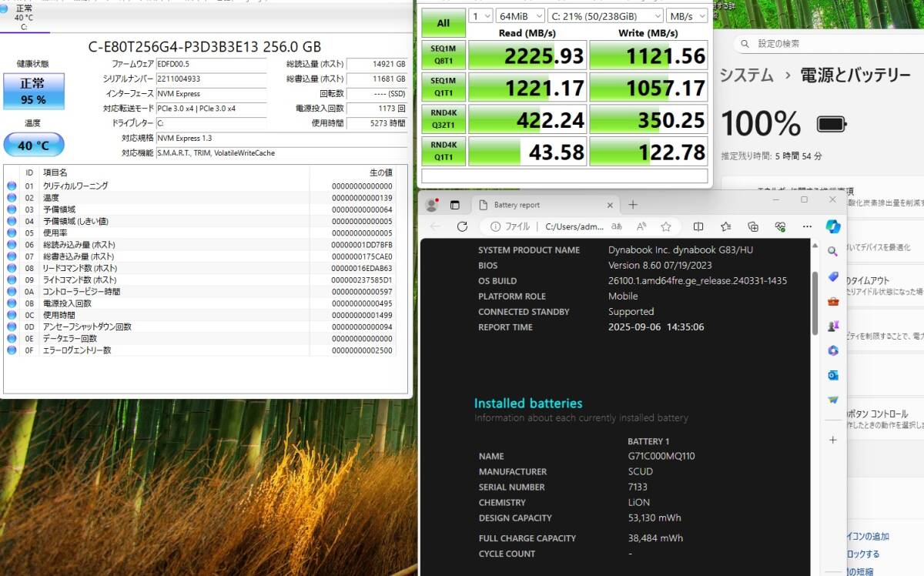Run the SEQ1M Q8T1 benchmark test
The height and width of the screenshot is (576, 924).
tap(444, 55)
